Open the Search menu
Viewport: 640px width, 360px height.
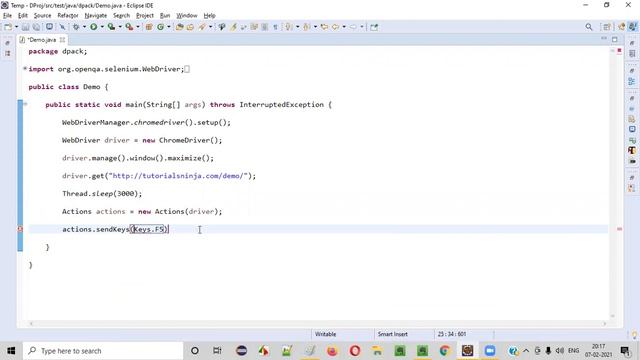[121, 16]
